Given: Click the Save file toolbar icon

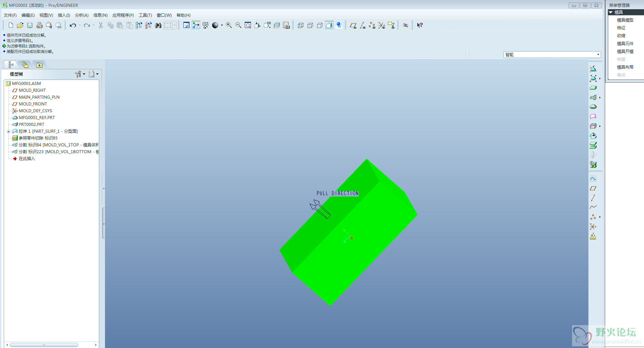Looking at the screenshot, I should point(30,25).
